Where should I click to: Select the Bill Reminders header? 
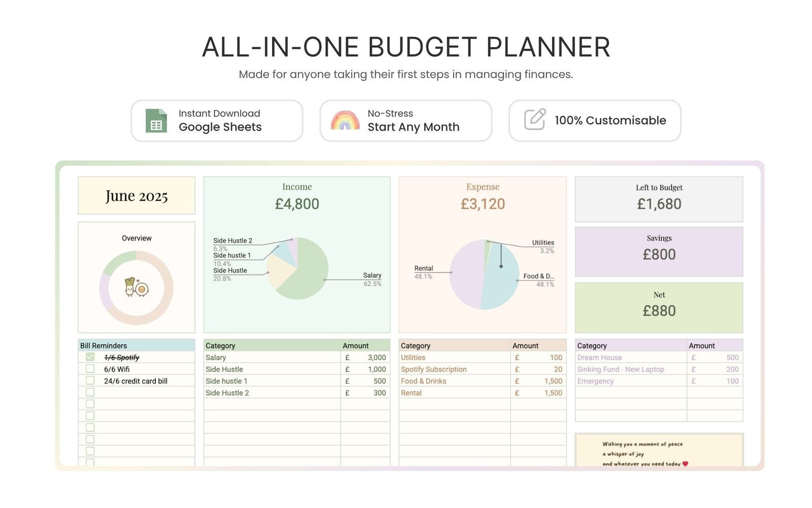coord(136,345)
